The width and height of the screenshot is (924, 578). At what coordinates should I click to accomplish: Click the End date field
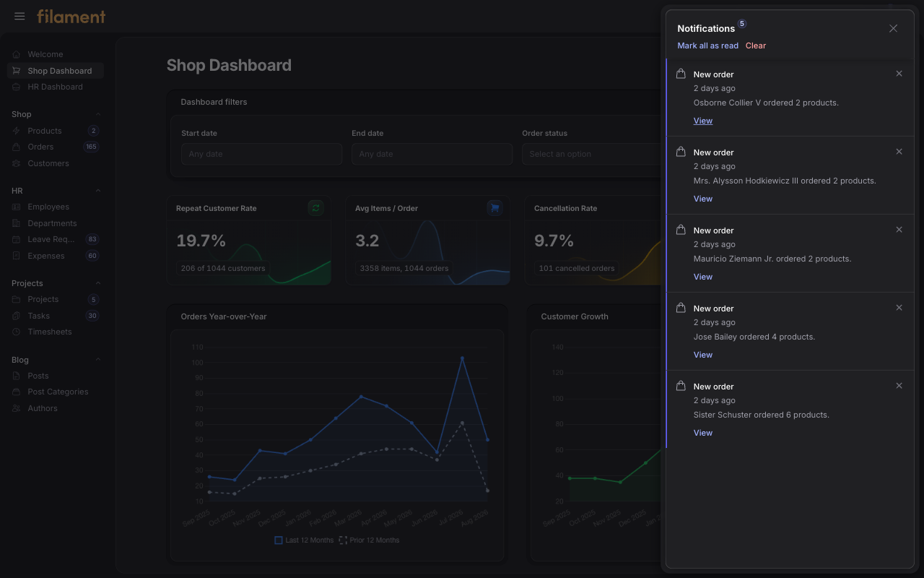[x=432, y=154]
